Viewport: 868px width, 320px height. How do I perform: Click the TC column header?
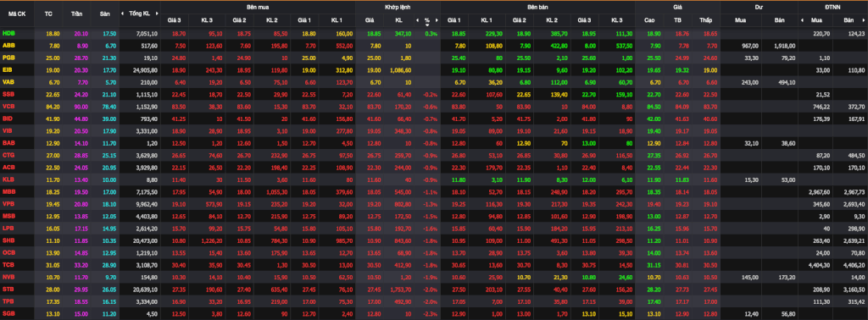48,14
